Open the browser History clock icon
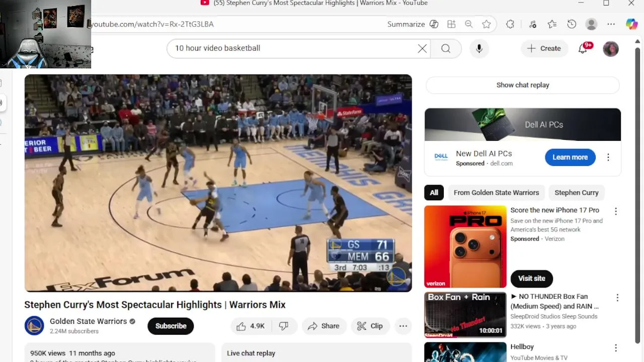 tap(572, 24)
